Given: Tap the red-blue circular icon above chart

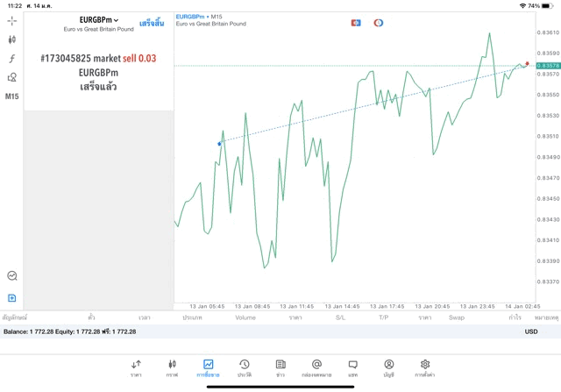Looking at the screenshot, I should click(x=378, y=23).
